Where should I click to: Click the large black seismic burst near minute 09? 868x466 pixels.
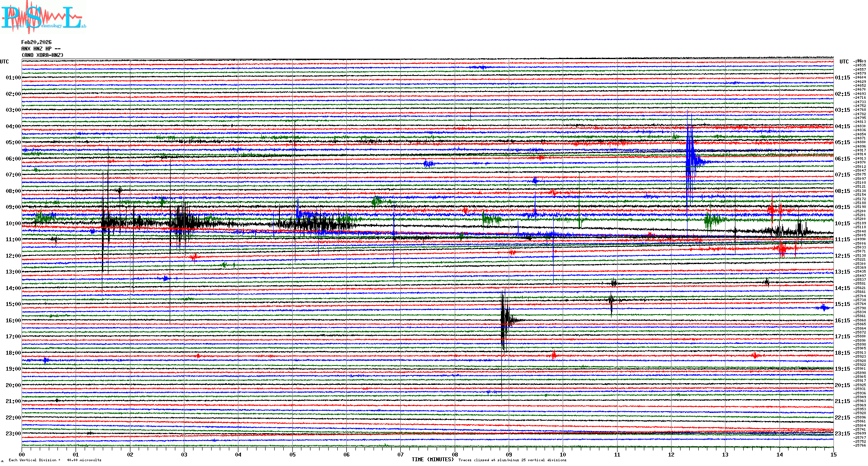504,320
